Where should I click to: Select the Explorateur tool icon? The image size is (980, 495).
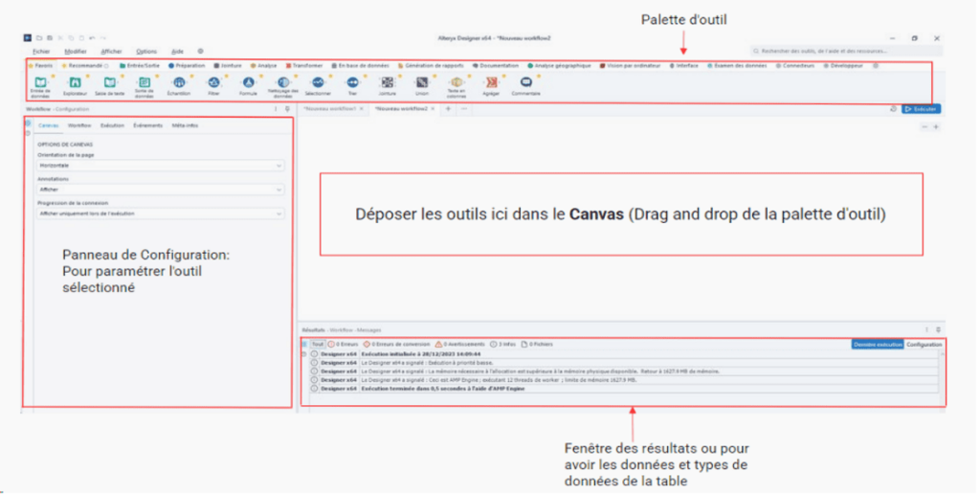(x=75, y=82)
